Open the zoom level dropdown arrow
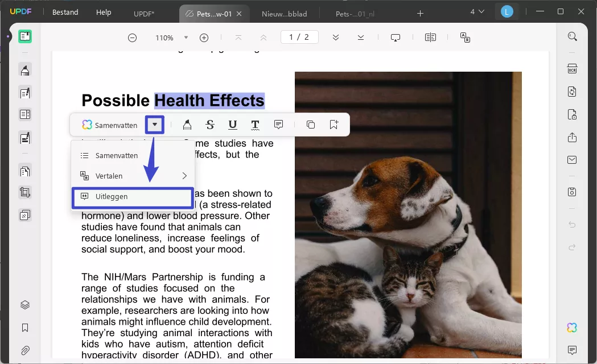 coord(186,38)
